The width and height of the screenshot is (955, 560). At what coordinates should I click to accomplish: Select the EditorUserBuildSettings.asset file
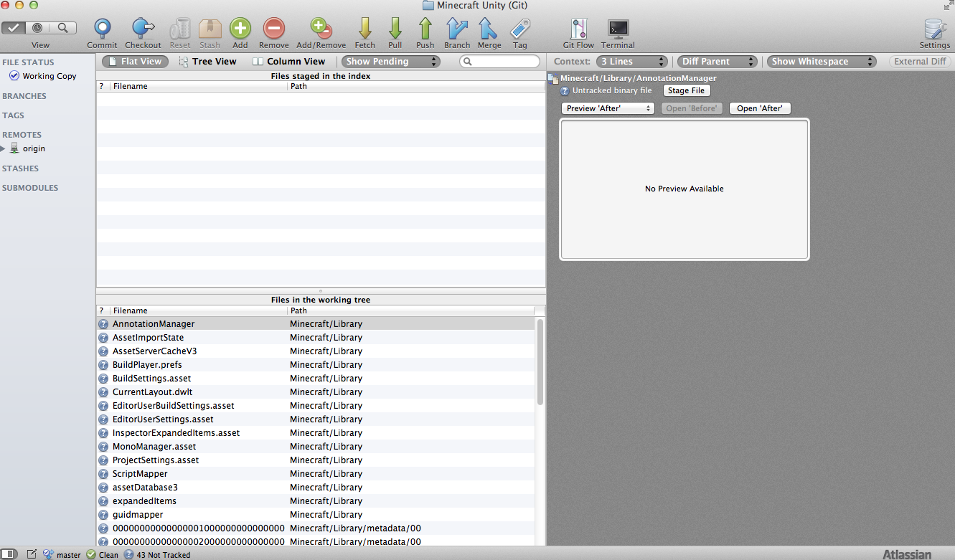click(316, 406)
